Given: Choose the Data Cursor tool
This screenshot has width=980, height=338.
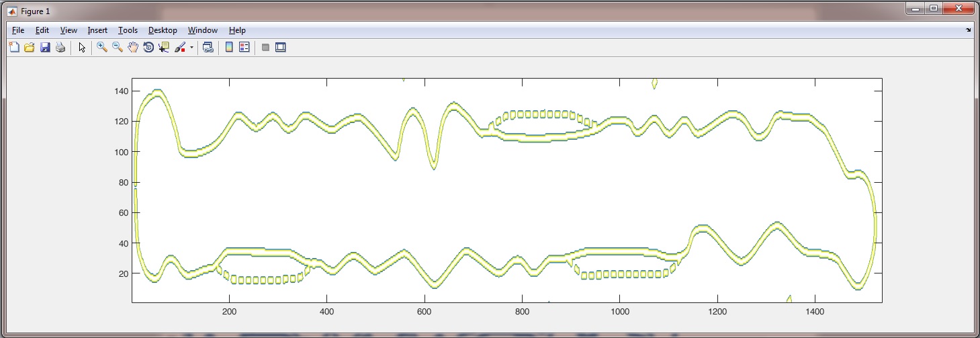Looking at the screenshot, I should point(164,47).
